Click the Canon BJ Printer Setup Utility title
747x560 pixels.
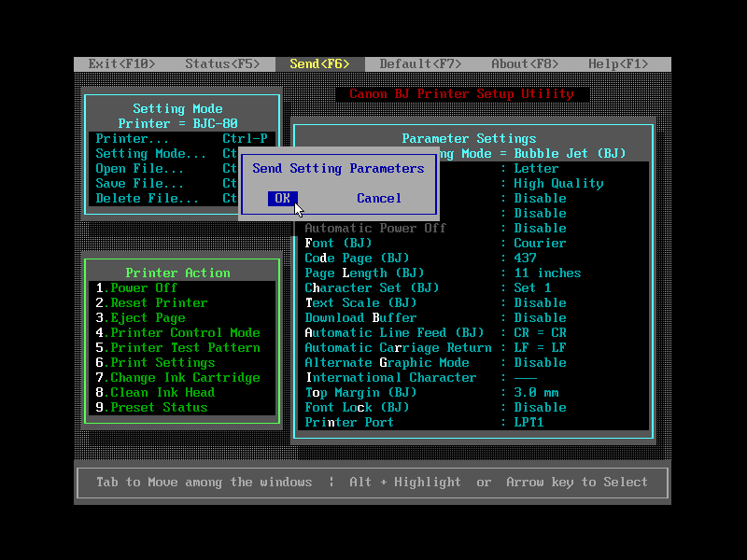(461, 94)
